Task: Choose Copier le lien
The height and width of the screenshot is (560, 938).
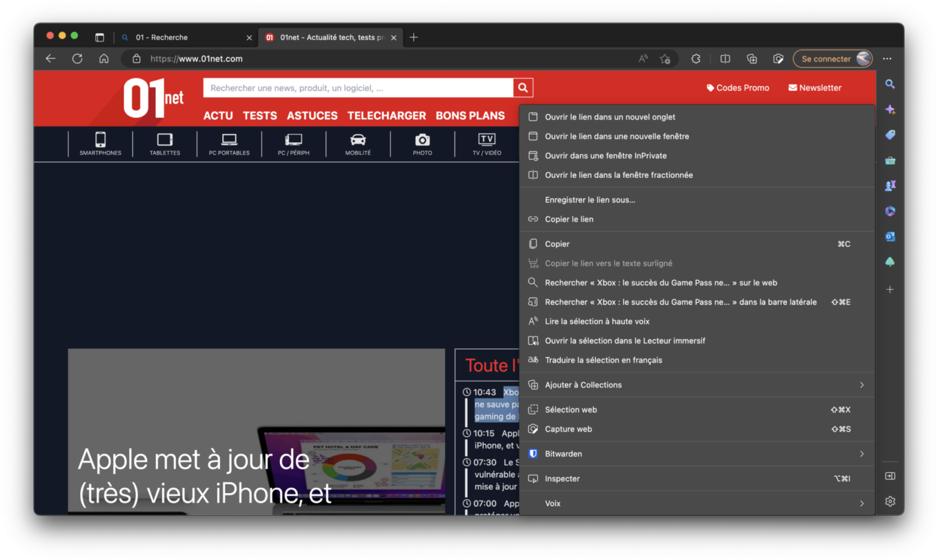Action: (x=697, y=219)
